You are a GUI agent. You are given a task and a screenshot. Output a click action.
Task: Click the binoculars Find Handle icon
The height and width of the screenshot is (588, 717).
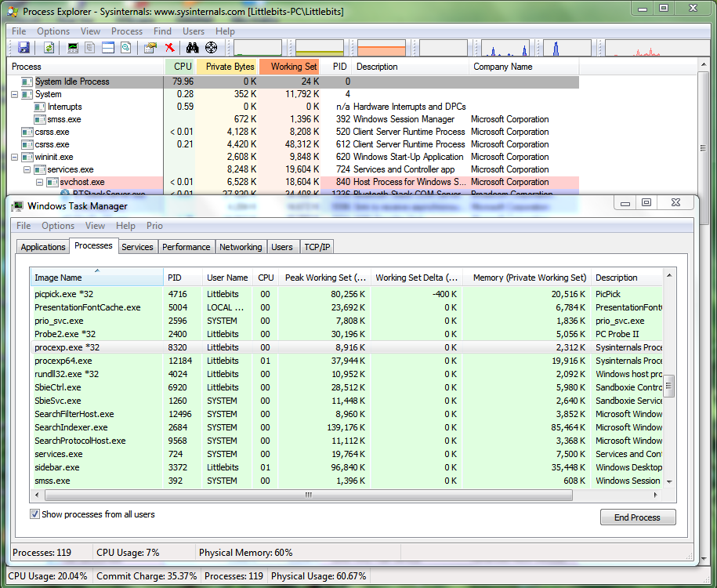tap(192, 48)
